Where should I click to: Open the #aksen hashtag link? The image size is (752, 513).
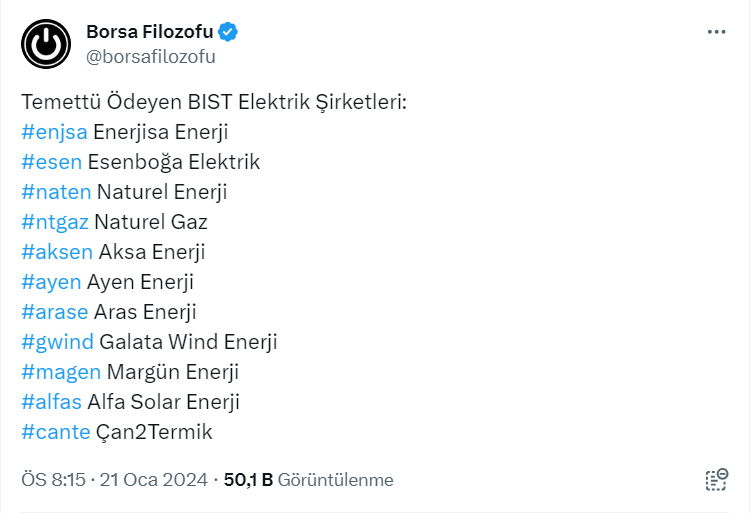56,252
